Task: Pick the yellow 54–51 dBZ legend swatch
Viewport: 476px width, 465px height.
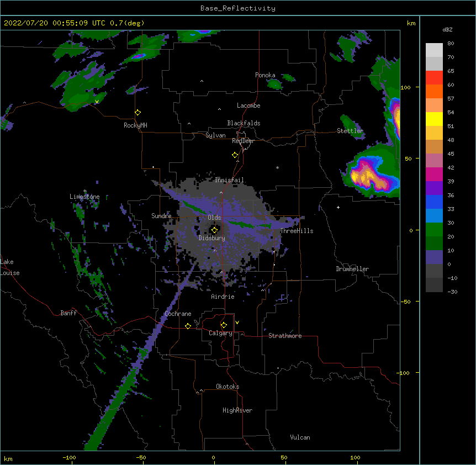Action: tap(434, 119)
